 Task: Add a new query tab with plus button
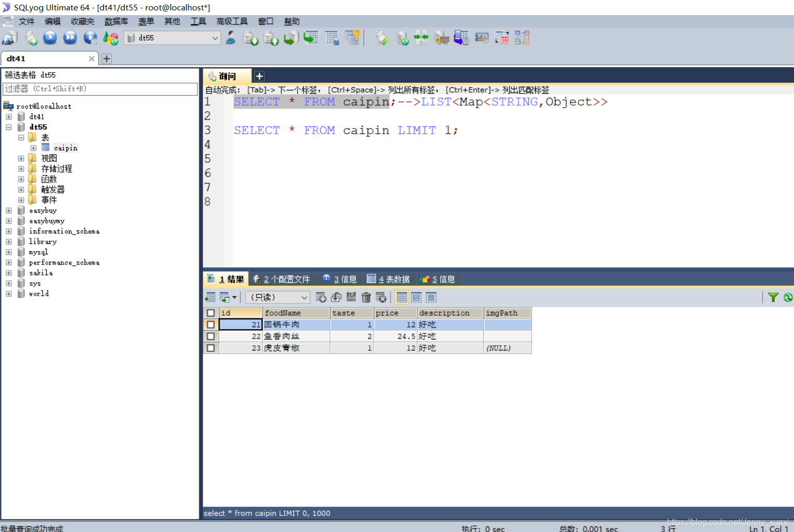click(259, 76)
